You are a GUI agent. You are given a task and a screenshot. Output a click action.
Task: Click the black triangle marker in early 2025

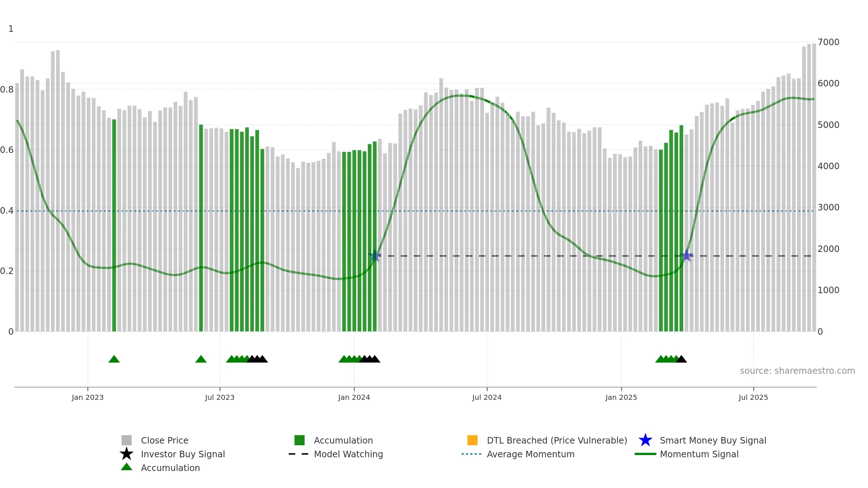pos(681,359)
